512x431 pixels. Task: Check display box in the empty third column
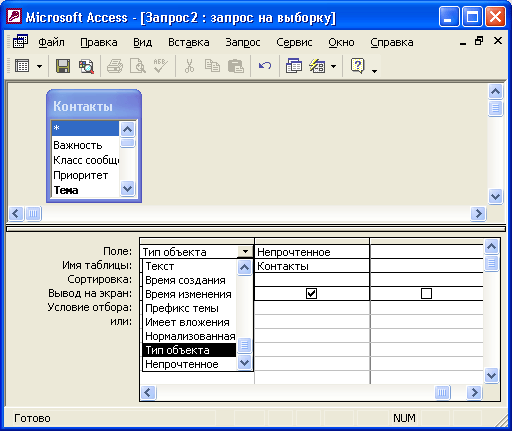point(426,293)
